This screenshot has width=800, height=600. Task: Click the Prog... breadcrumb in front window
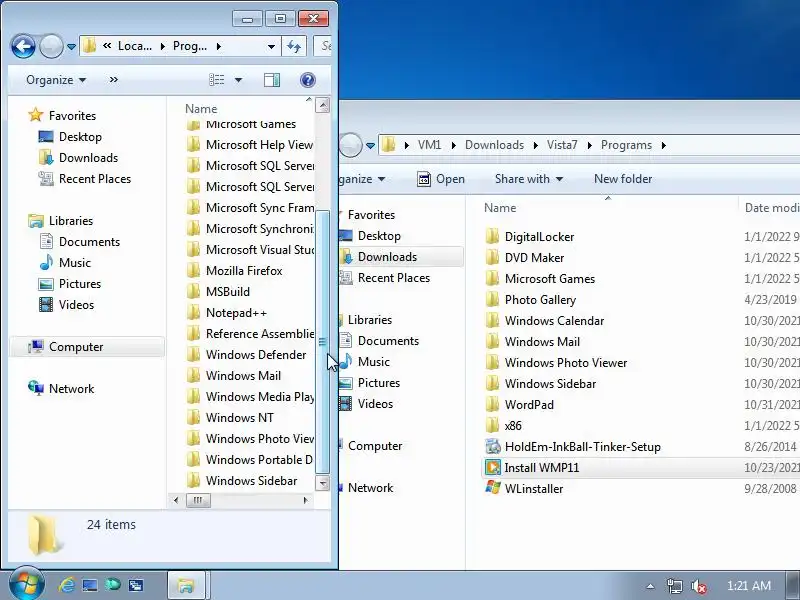[189, 46]
